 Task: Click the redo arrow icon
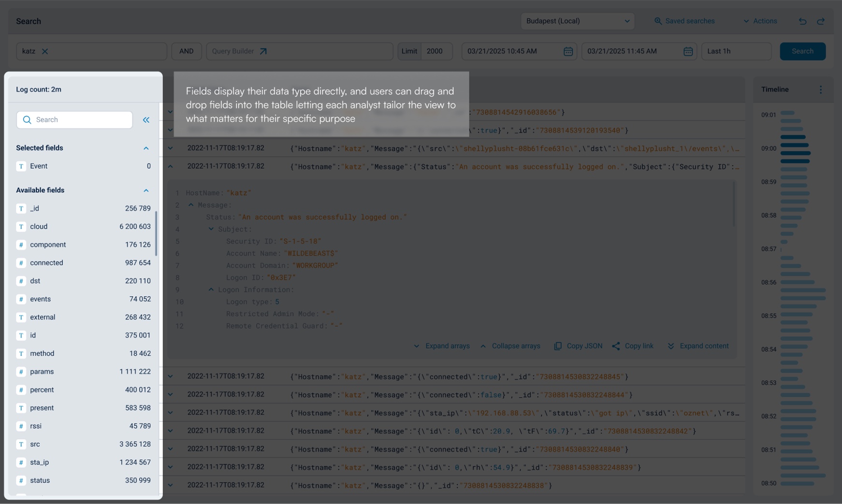[x=821, y=21]
